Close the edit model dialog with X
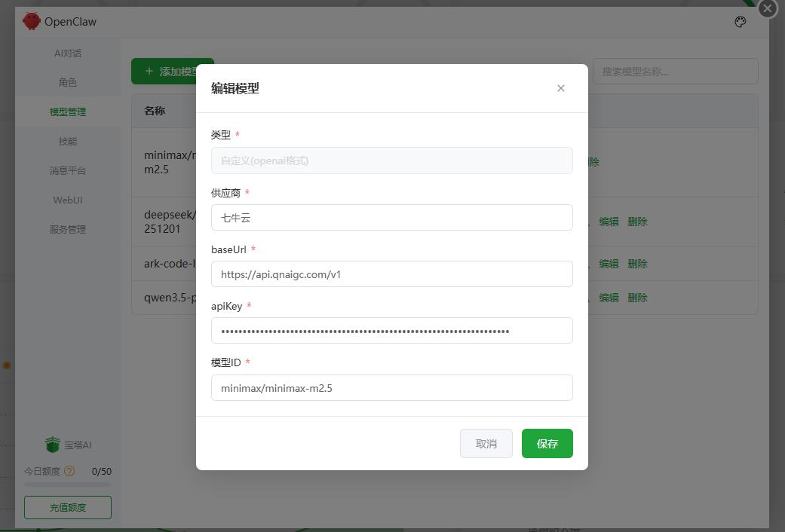 pyautogui.click(x=561, y=88)
